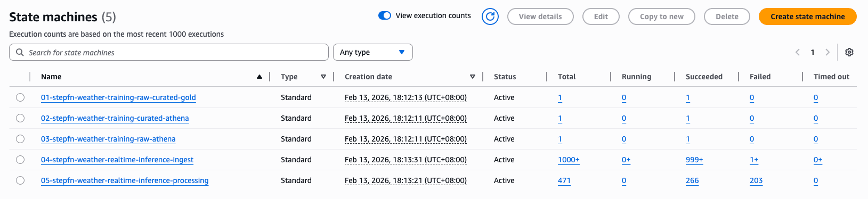Open table preferences gear icon
This screenshot has width=868, height=199.
849,52
